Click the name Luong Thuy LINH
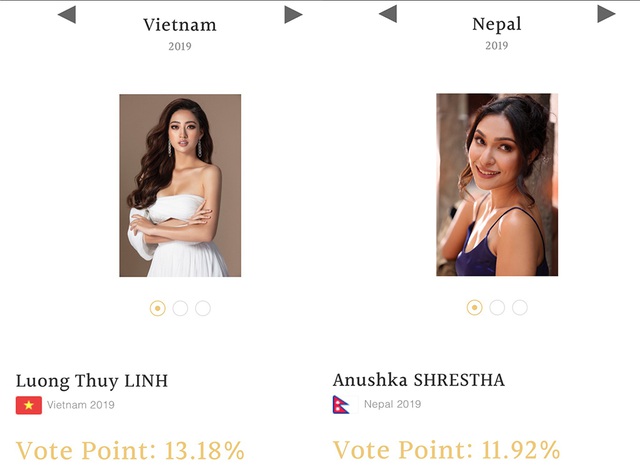The image size is (640, 475). pos(92,381)
